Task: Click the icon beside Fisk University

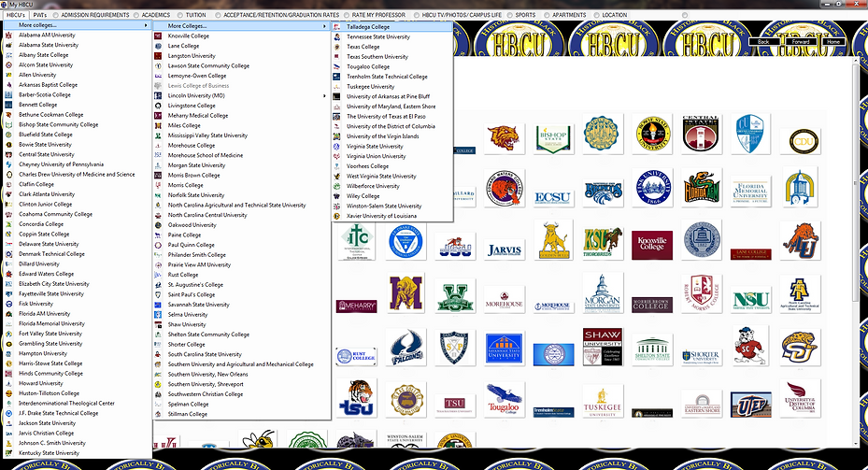Action: pos(8,304)
